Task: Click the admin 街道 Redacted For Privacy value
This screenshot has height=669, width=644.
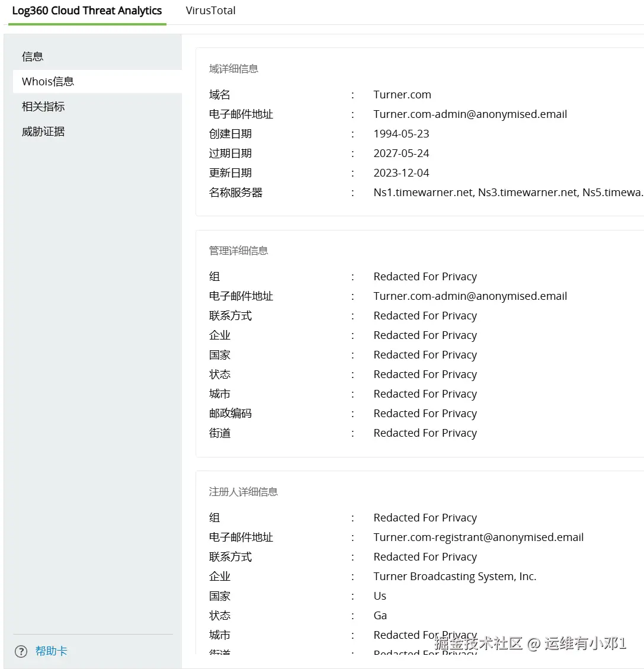Action: click(x=425, y=433)
